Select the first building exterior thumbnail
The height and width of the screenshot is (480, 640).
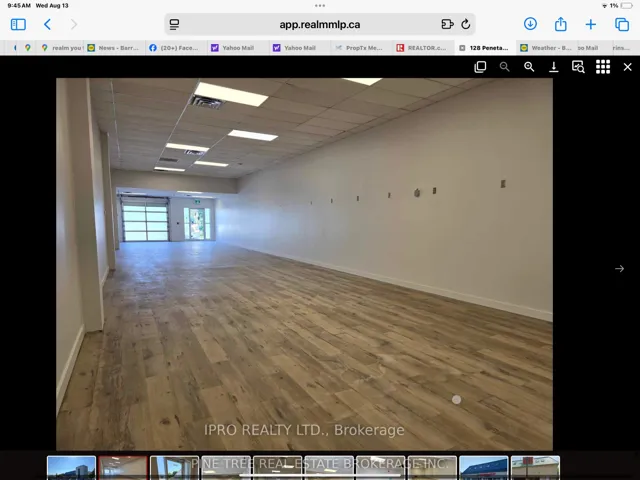(x=71, y=467)
